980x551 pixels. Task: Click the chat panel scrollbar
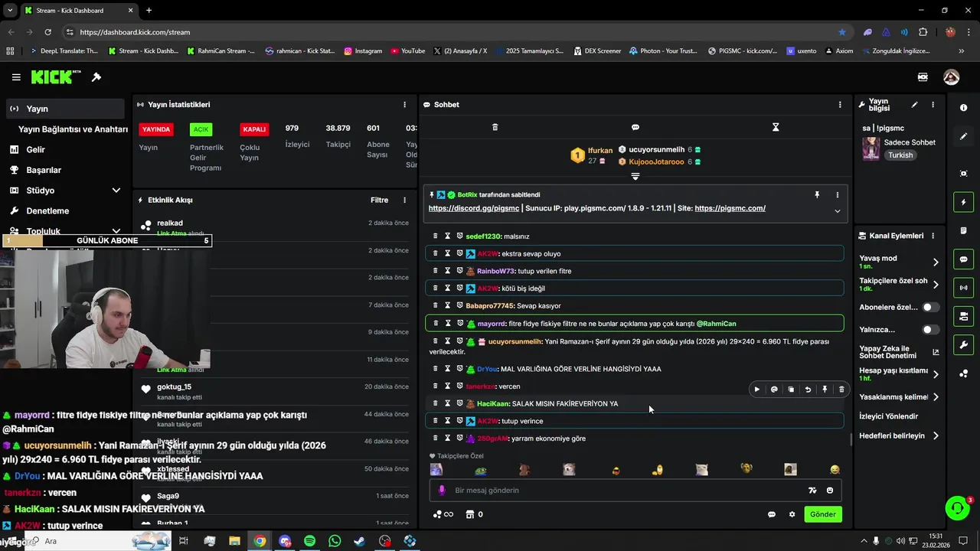851,439
